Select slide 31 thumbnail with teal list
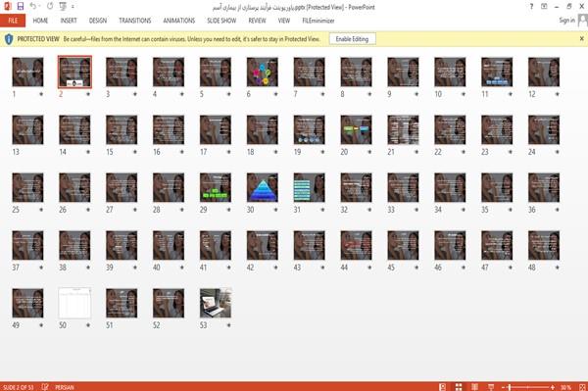This screenshot has height=391, width=588. [x=310, y=187]
